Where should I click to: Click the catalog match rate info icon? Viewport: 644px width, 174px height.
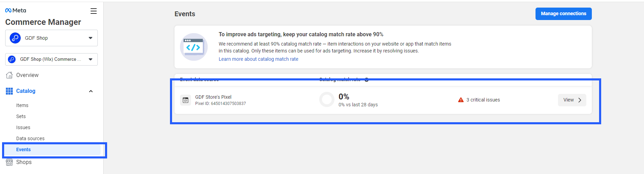pos(367,80)
